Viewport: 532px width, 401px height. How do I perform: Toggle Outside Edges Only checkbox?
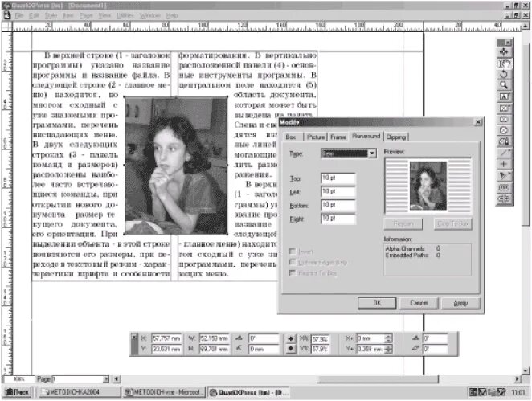(293, 262)
